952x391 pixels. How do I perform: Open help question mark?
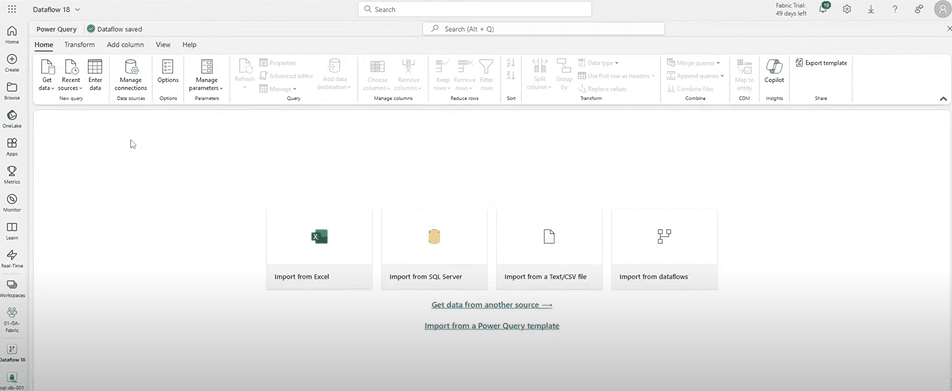(x=895, y=9)
